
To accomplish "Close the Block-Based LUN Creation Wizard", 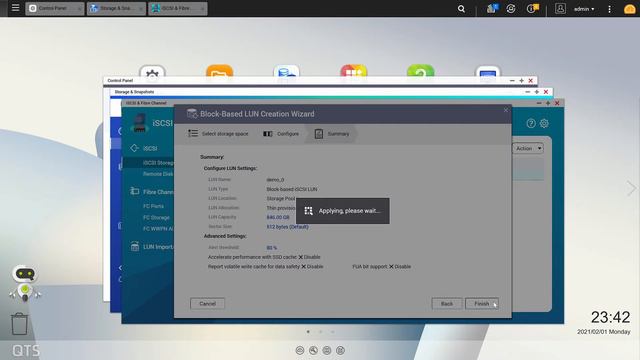I will 506,110.
